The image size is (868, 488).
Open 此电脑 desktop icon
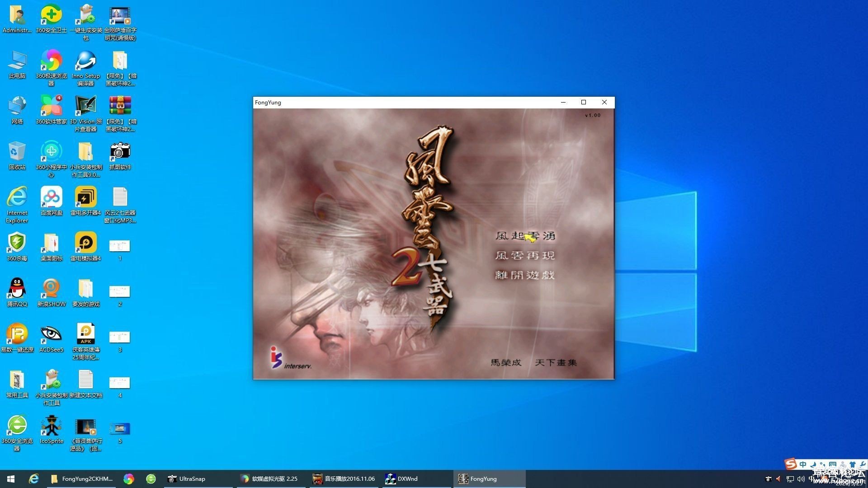coord(17,65)
